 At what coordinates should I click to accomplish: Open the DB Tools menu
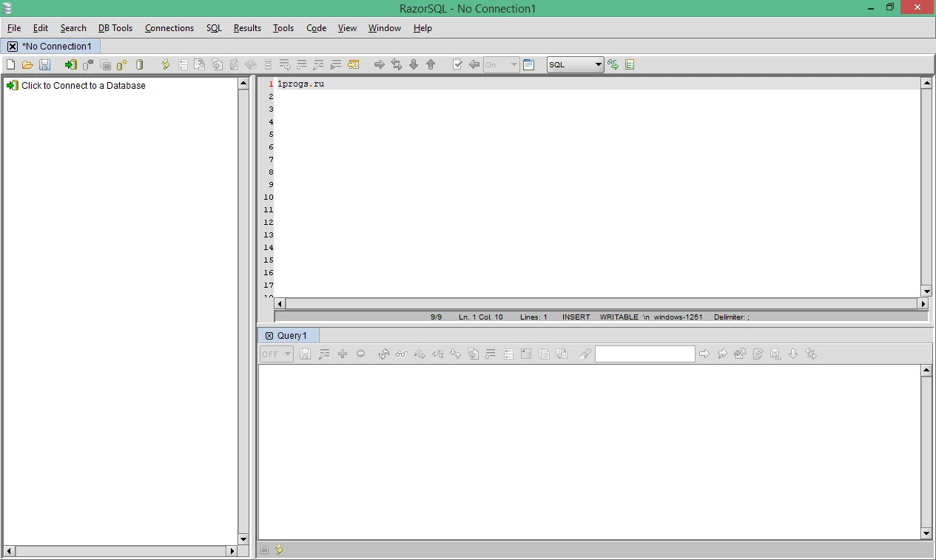coord(115,28)
